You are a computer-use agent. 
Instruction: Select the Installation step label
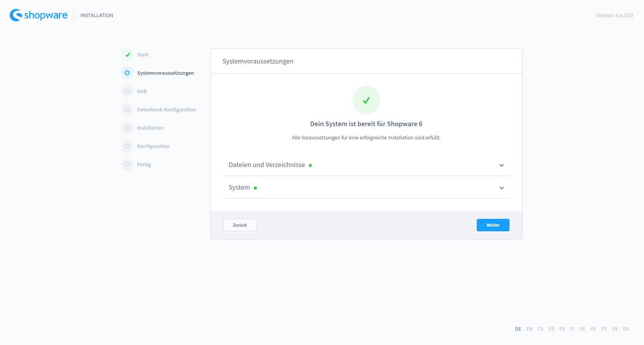click(150, 128)
